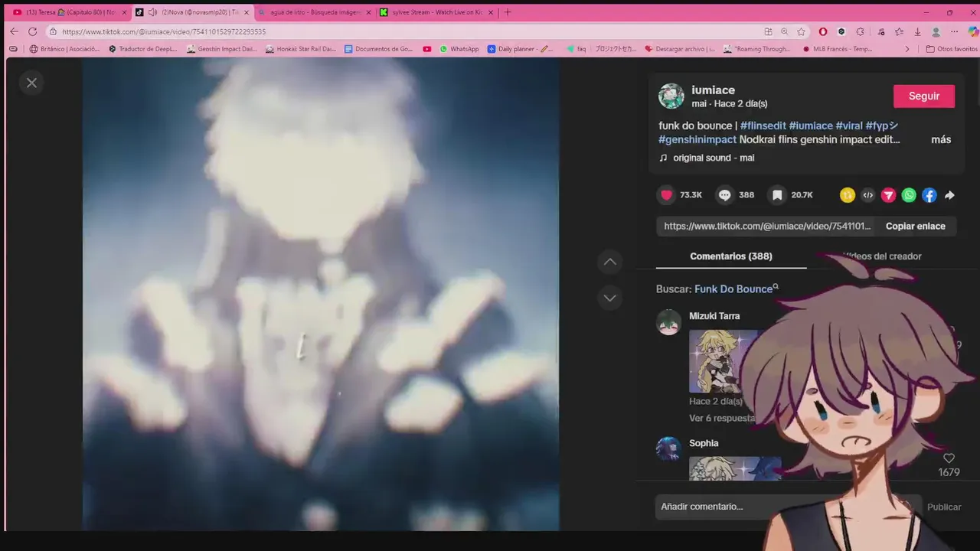Expand the bookmarks bar overflow chevron
Image resolution: width=980 pixels, height=551 pixels.
(x=907, y=49)
